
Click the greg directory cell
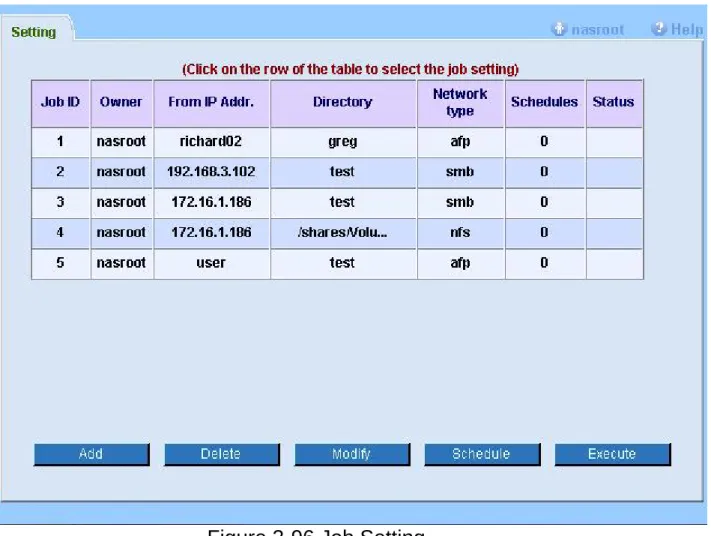coord(343,142)
